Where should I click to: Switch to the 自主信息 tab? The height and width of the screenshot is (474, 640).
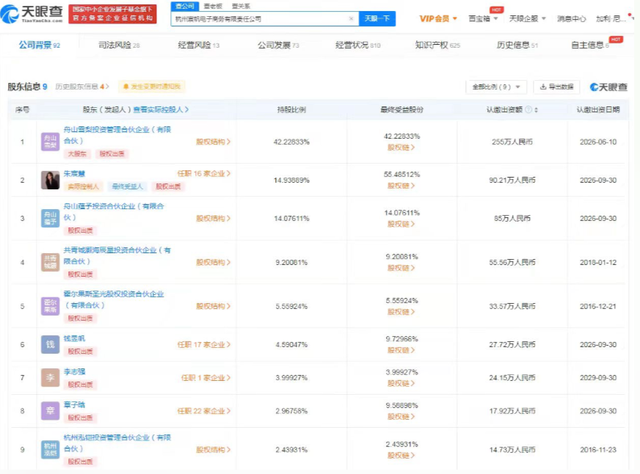click(x=590, y=45)
